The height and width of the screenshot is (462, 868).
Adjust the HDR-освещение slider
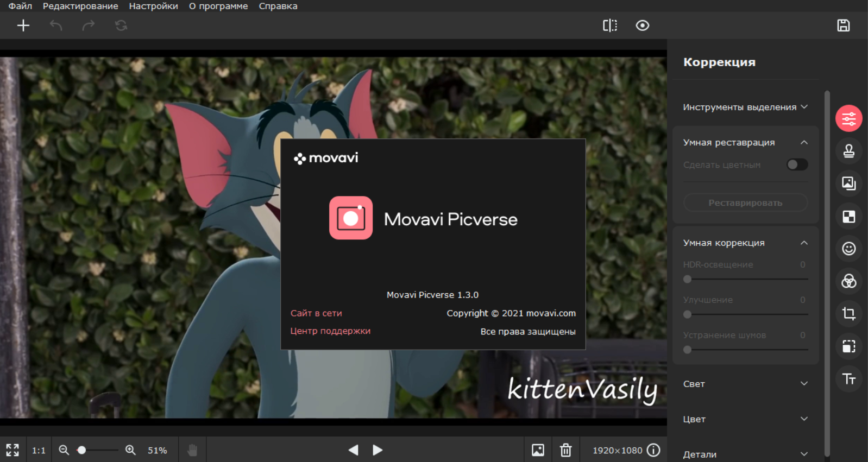click(x=745, y=279)
